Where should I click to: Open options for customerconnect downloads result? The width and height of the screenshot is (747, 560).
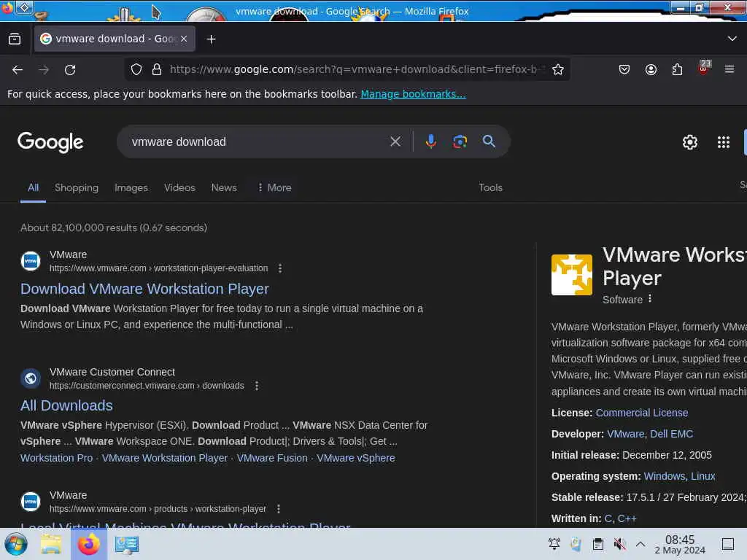256,386
